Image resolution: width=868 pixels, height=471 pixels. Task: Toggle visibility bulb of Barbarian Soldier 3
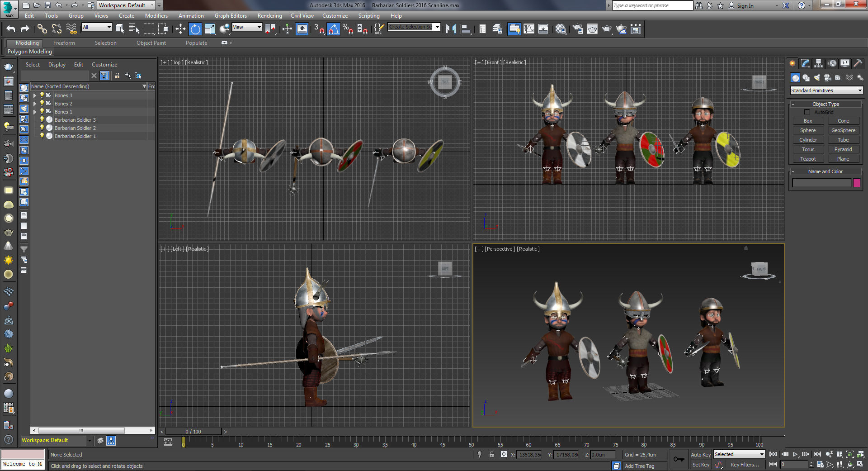[x=42, y=120]
